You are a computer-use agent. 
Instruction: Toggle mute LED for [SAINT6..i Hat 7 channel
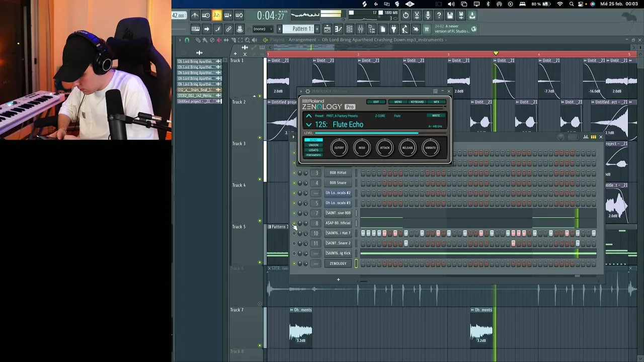(x=294, y=233)
